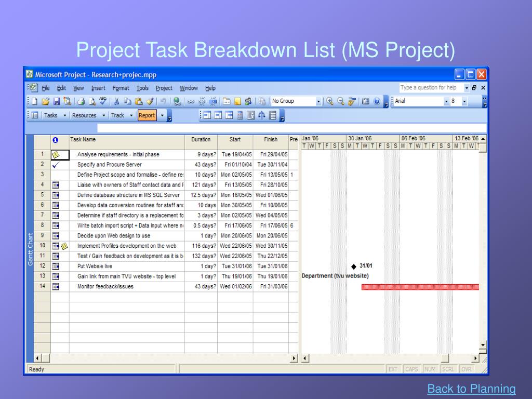Click the Duration column header
Screen dimensions: 532x399
coord(201,142)
